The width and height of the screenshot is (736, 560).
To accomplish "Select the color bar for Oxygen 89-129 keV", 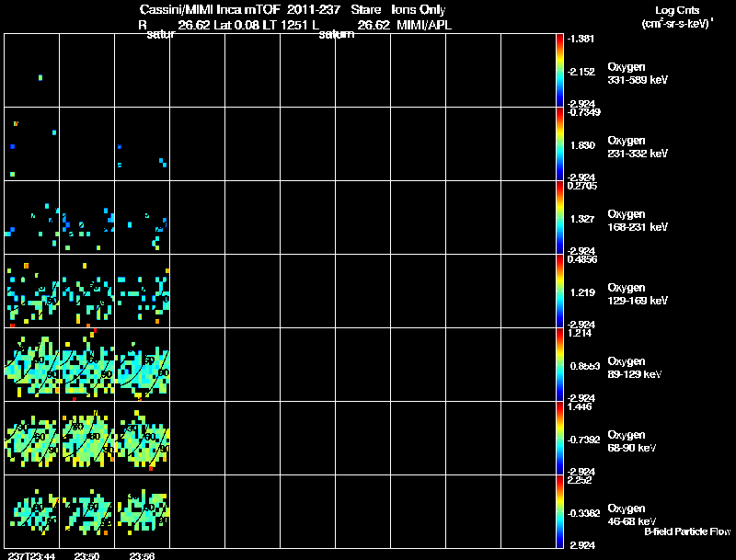I will pyautogui.click(x=559, y=365).
